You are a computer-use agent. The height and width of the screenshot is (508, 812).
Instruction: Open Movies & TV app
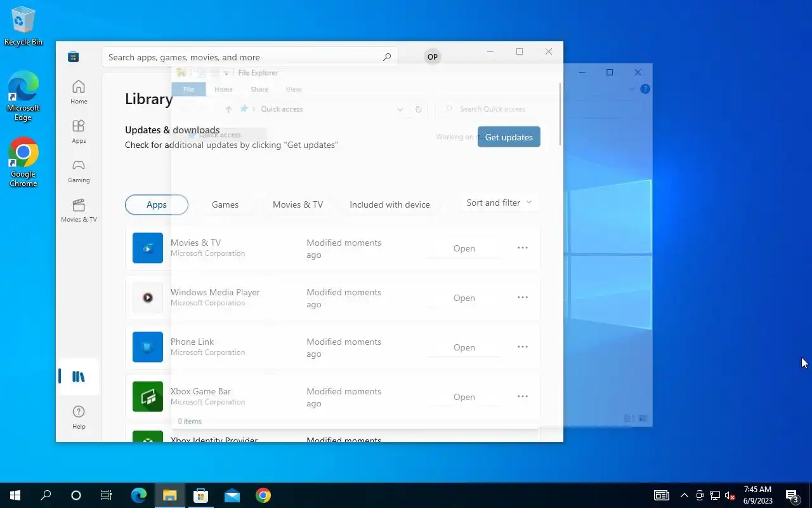pyautogui.click(x=464, y=248)
